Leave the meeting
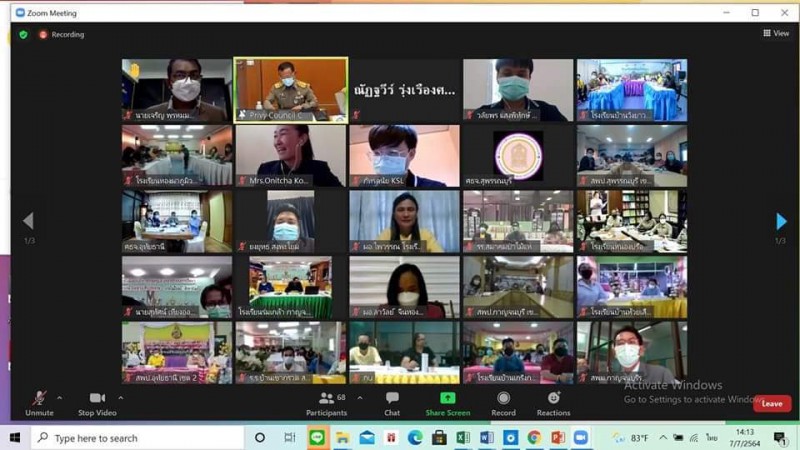The width and height of the screenshot is (800, 450). [771, 404]
